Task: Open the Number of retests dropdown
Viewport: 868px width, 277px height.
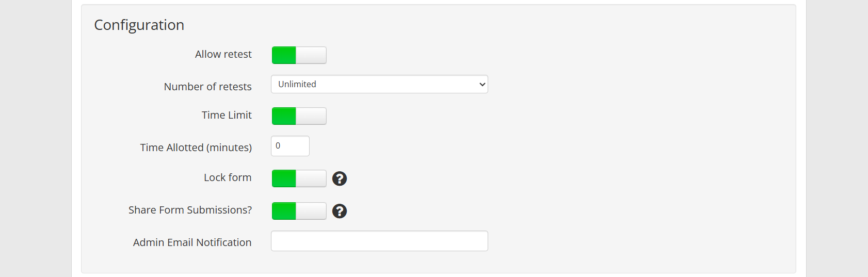Action: click(379, 84)
